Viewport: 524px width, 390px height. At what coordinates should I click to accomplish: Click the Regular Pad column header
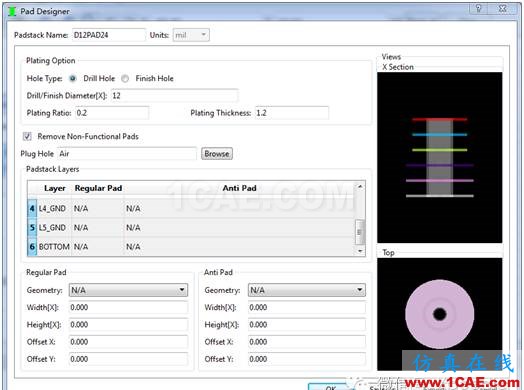click(98, 188)
